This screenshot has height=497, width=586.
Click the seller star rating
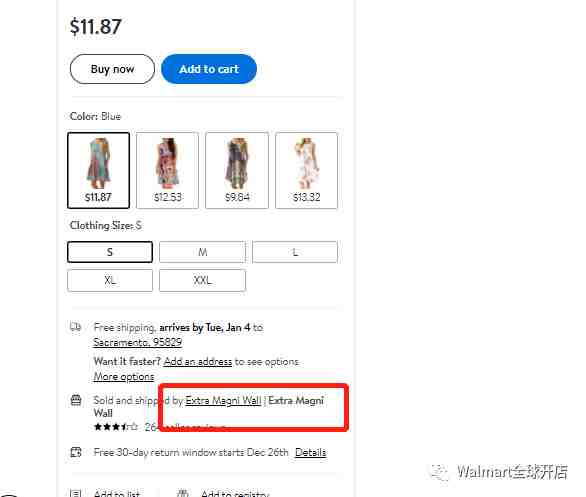(116, 426)
